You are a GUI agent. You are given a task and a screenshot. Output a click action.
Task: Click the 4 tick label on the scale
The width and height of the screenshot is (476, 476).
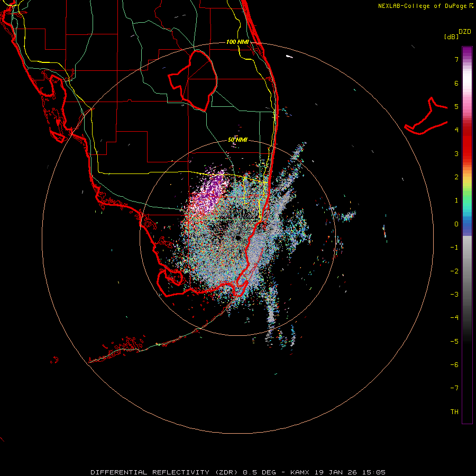tap(456, 130)
